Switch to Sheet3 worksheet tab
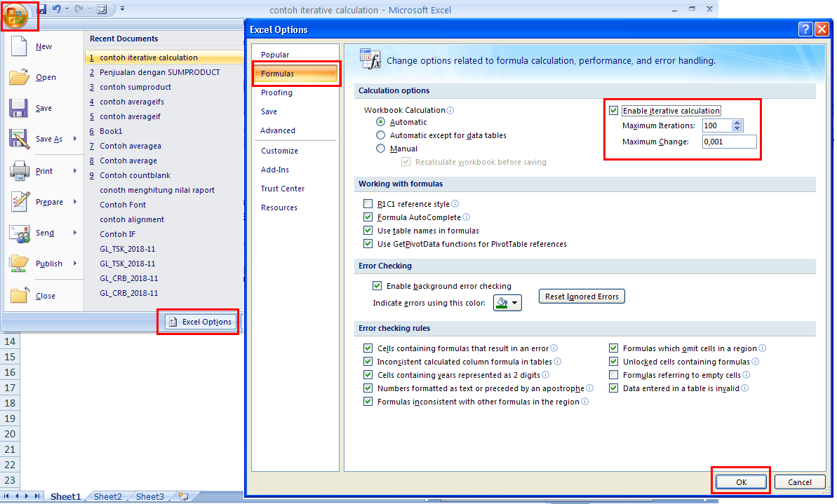This screenshot has height=504, width=837. (150, 496)
